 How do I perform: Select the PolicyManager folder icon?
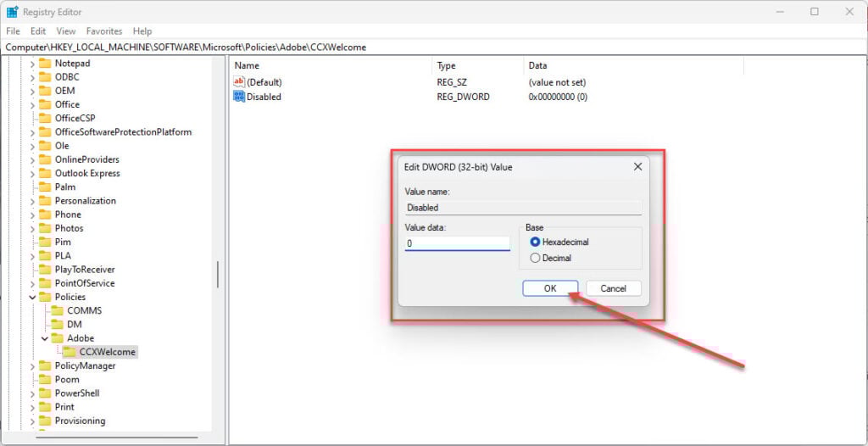[x=45, y=365]
